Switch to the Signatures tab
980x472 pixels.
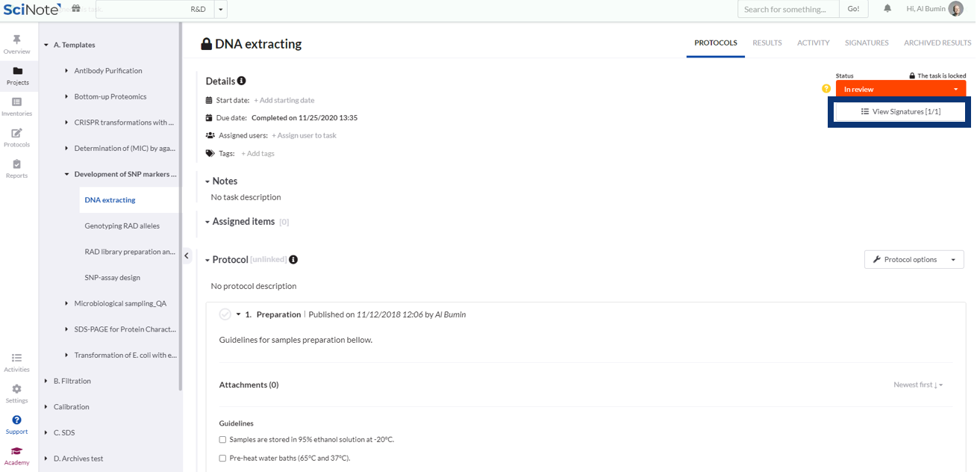[866, 43]
